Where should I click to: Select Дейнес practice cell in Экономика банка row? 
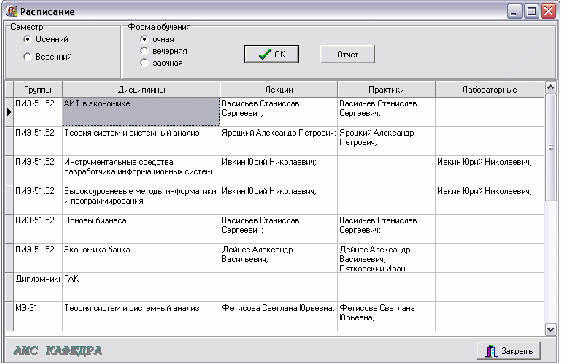[x=386, y=258]
